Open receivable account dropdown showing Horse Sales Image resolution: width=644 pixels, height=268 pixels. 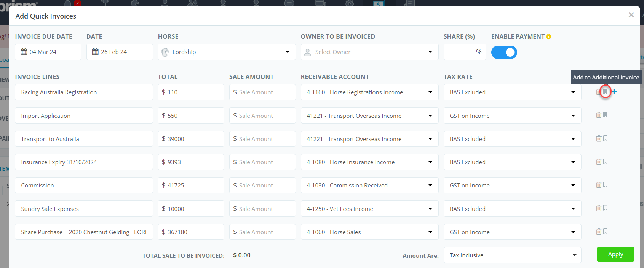pyautogui.click(x=369, y=232)
